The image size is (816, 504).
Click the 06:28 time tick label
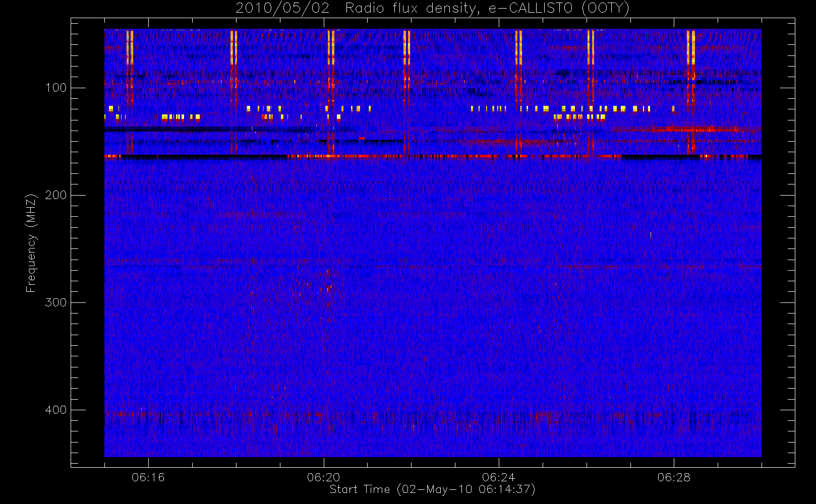coord(674,477)
